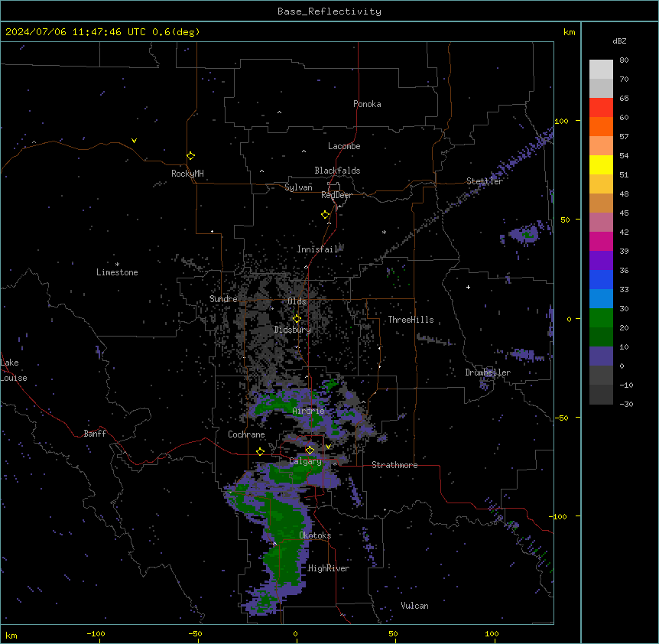The width and height of the screenshot is (659, 644).
Task: Click the HighRiver city label
Action: 329,568
